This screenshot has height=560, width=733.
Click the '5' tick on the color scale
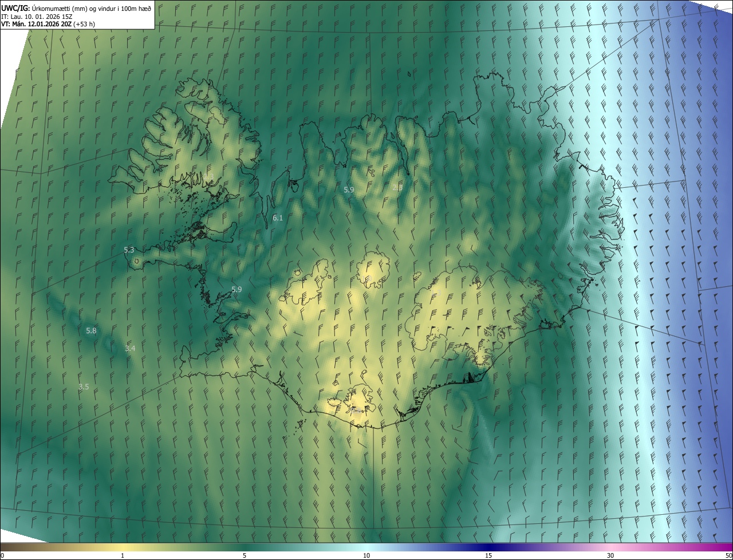click(245, 555)
